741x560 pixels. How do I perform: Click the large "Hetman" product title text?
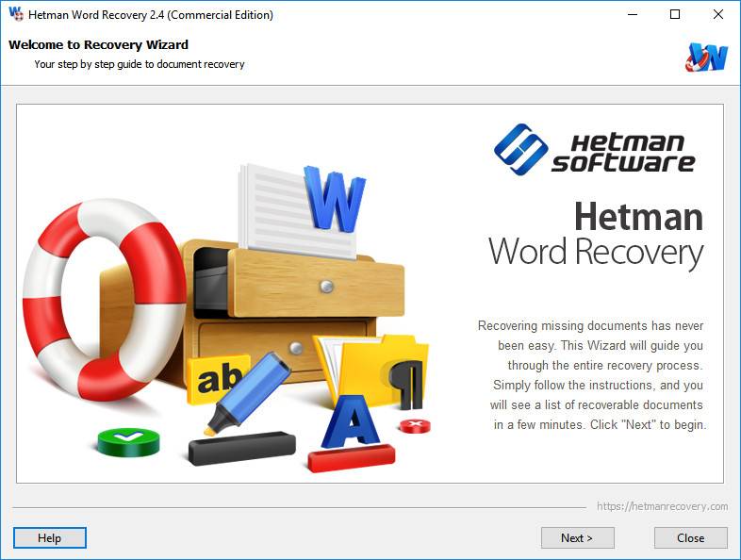pos(638,217)
